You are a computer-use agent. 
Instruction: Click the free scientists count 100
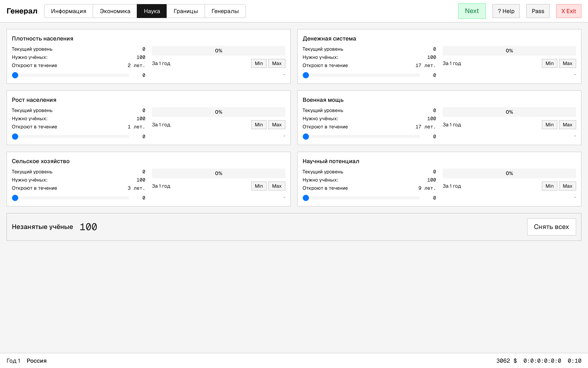tap(88, 227)
